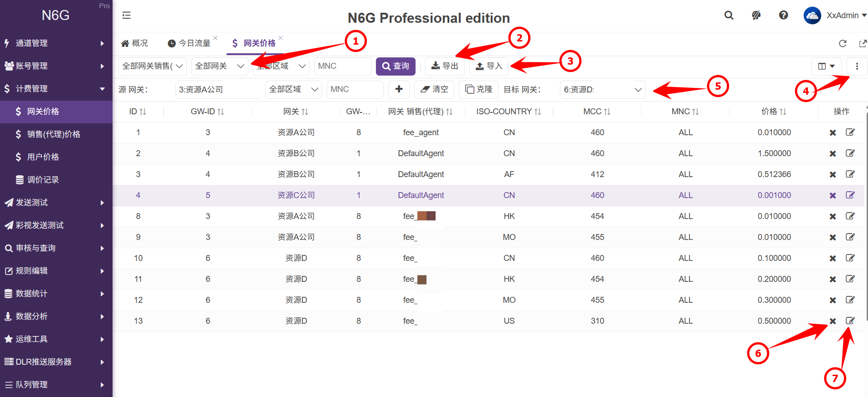Viewport: 868px width, 397px height.
Task: Delete row ID 2 with the X icon
Action: coord(832,153)
